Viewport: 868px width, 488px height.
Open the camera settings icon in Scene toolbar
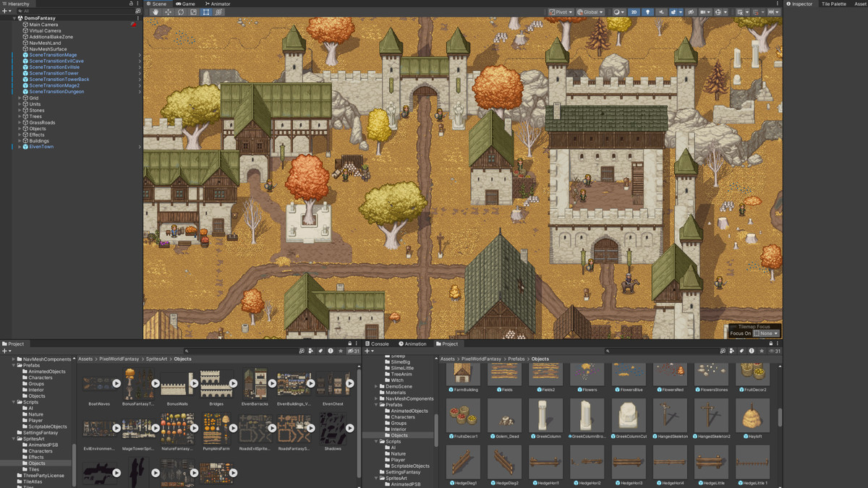704,12
